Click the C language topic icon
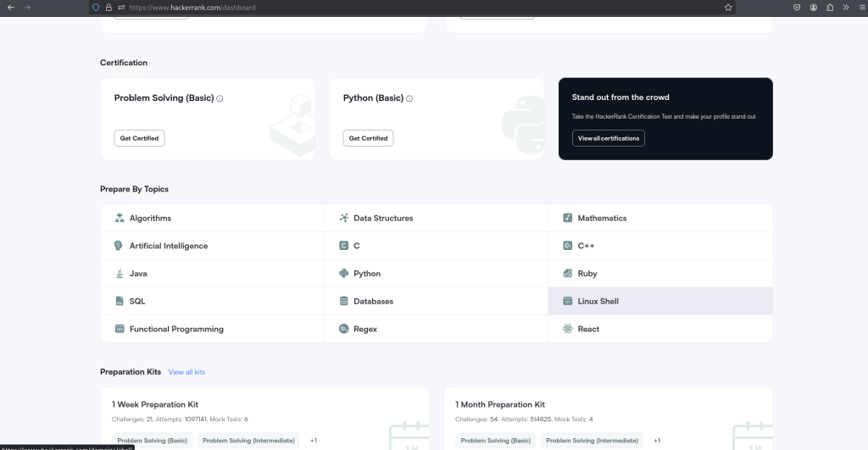Viewport: 868px width, 450px height. pyautogui.click(x=344, y=246)
